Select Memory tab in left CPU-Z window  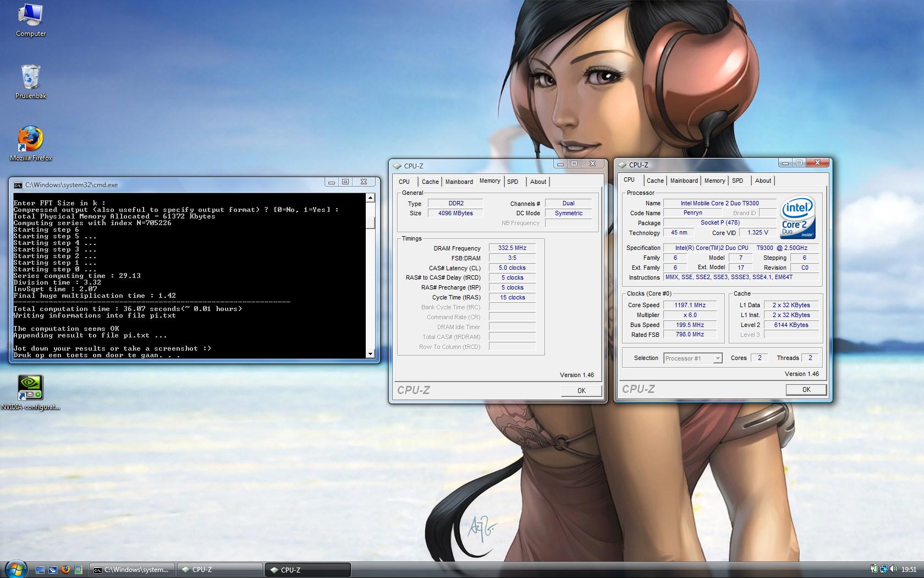click(x=490, y=181)
